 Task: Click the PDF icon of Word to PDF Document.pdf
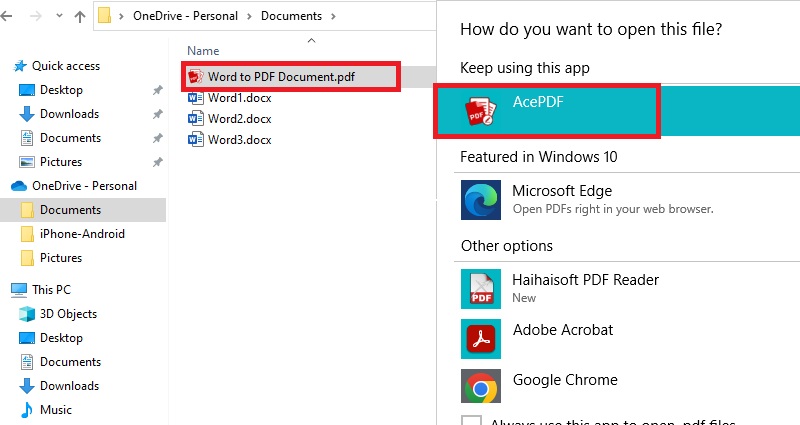(x=196, y=77)
